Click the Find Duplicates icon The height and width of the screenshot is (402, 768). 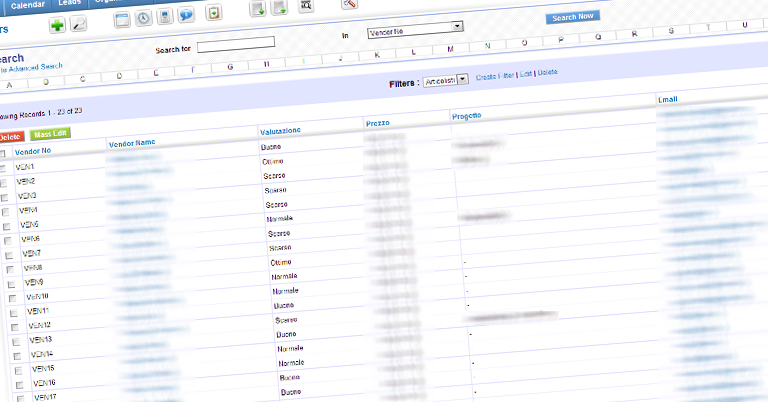(306, 5)
